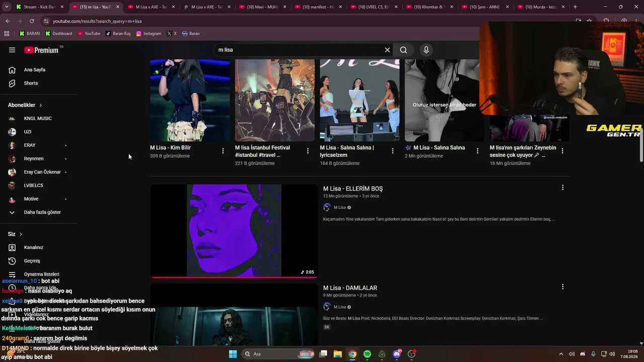Play the ELLERİM BOŞ purple thumbnail
Screen dimensions: 644x362
click(x=234, y=231)
